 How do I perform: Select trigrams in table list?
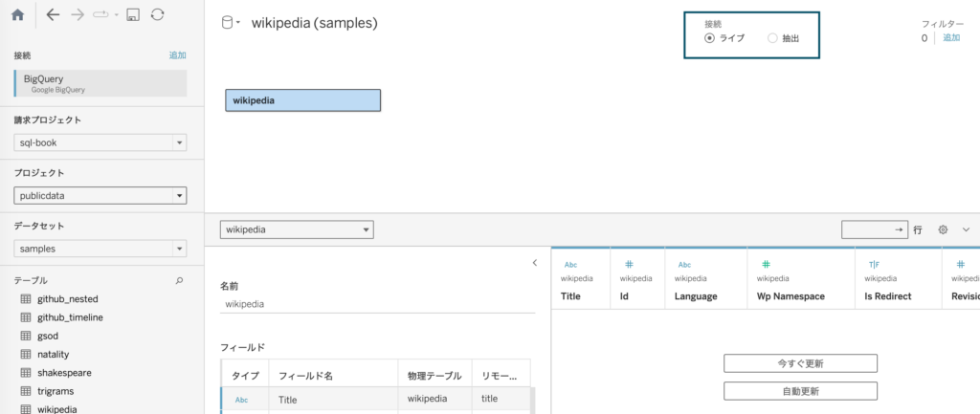(56, 391)
